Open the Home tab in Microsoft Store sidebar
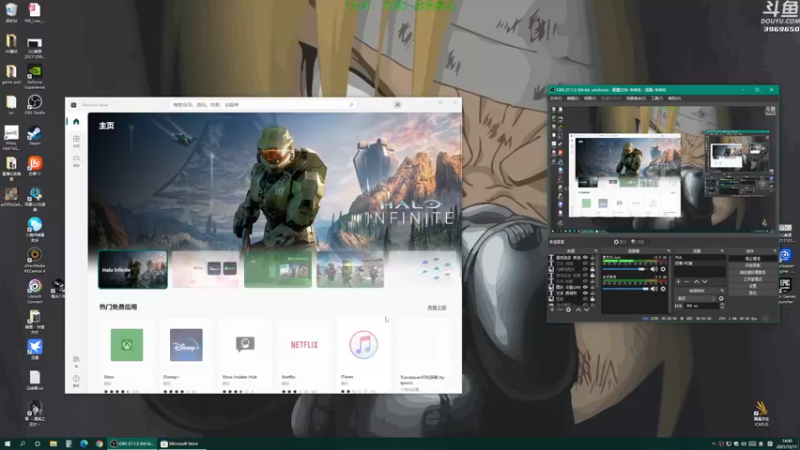The width and height of the screenshot is (800, 450). point(76,122)
